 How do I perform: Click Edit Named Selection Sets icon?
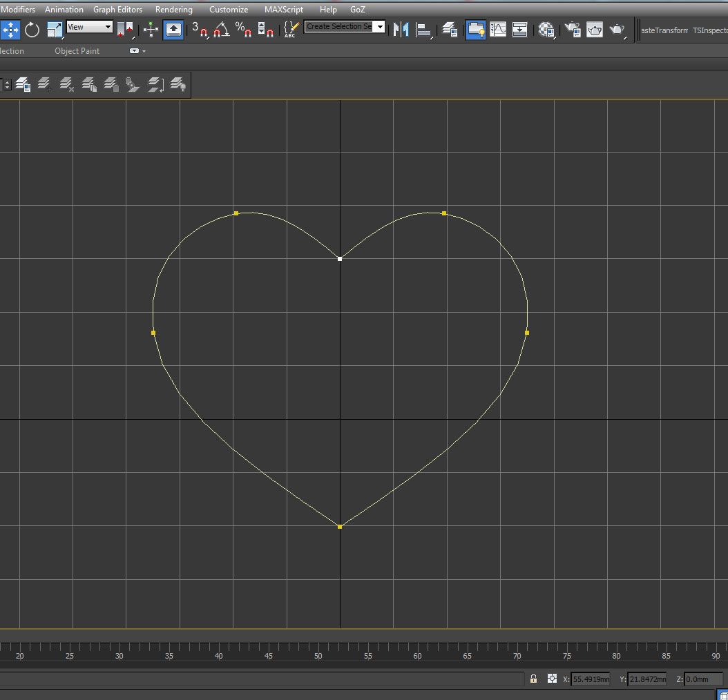(x=291, y=30)
